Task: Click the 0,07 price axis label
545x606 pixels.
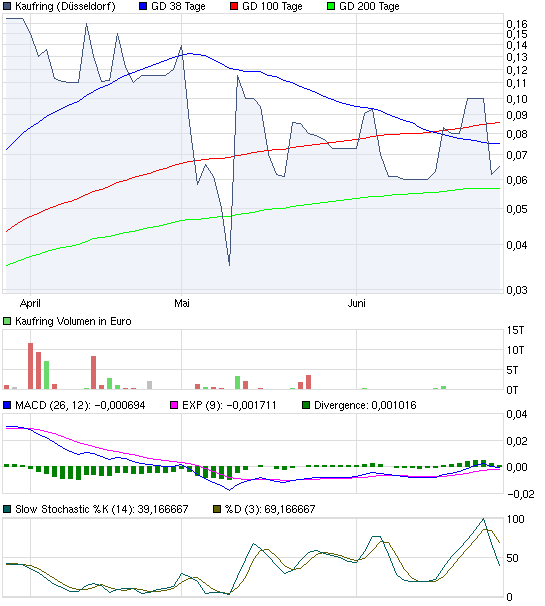Action: click(517, 155)
